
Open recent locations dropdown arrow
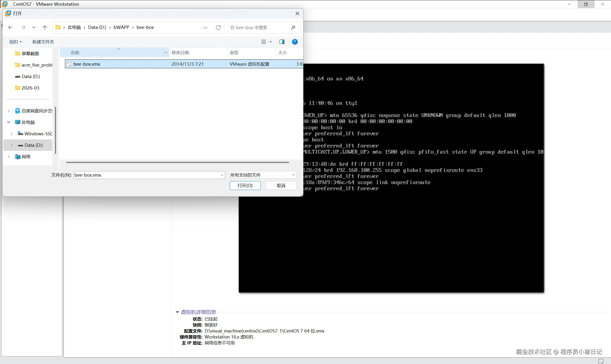(x=34, y=27)
